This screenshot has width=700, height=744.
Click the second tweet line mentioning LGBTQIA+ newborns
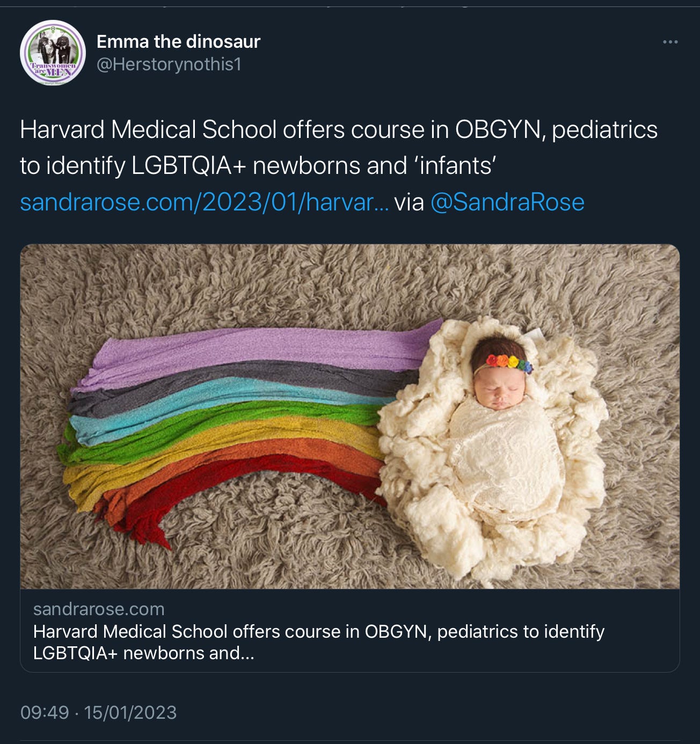tap(258, 165)
